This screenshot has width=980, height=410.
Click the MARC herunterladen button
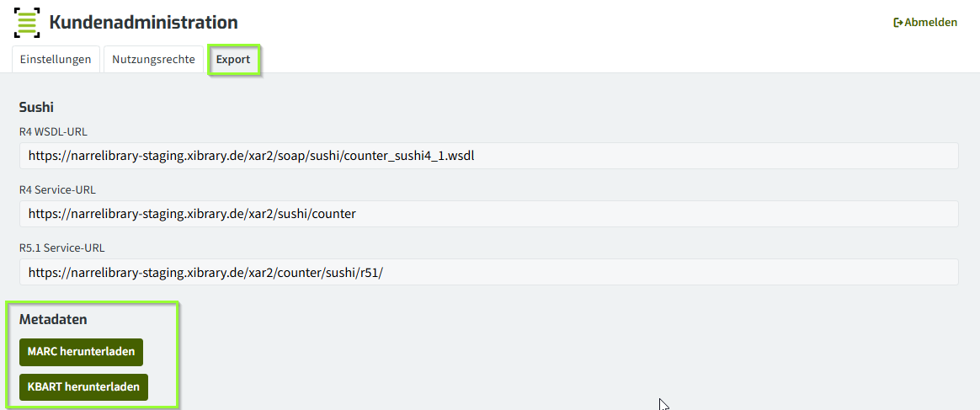point(82,352)
